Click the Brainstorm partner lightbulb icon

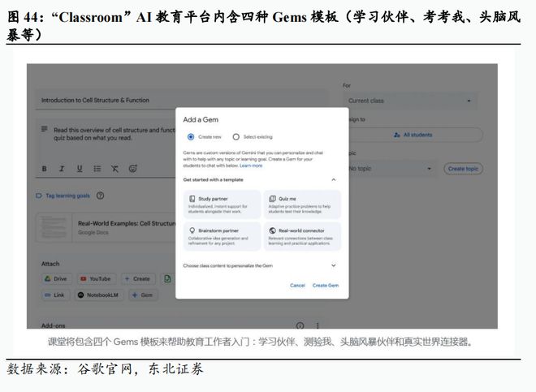192,230
